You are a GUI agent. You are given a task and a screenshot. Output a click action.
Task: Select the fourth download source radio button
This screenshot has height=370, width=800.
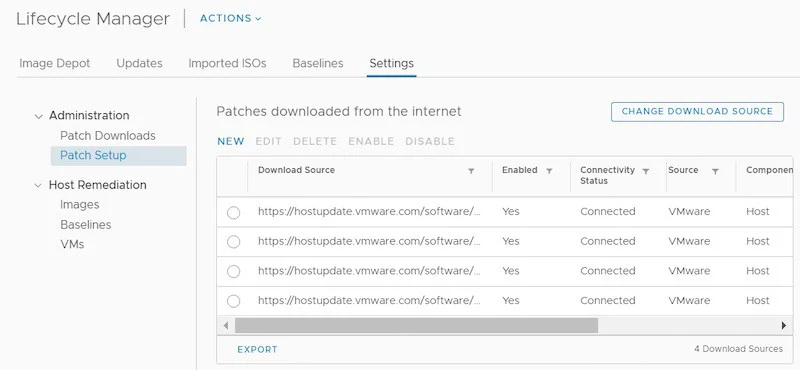pos(233,301)
